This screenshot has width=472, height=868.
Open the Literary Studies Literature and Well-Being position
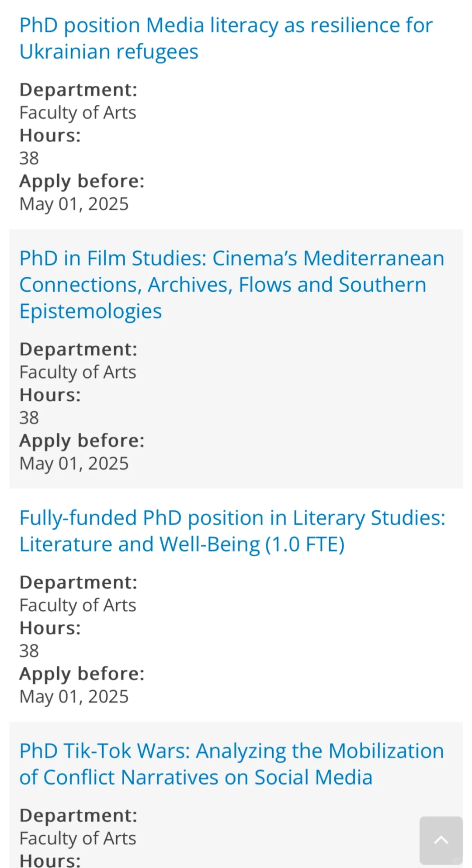[232, 531]
